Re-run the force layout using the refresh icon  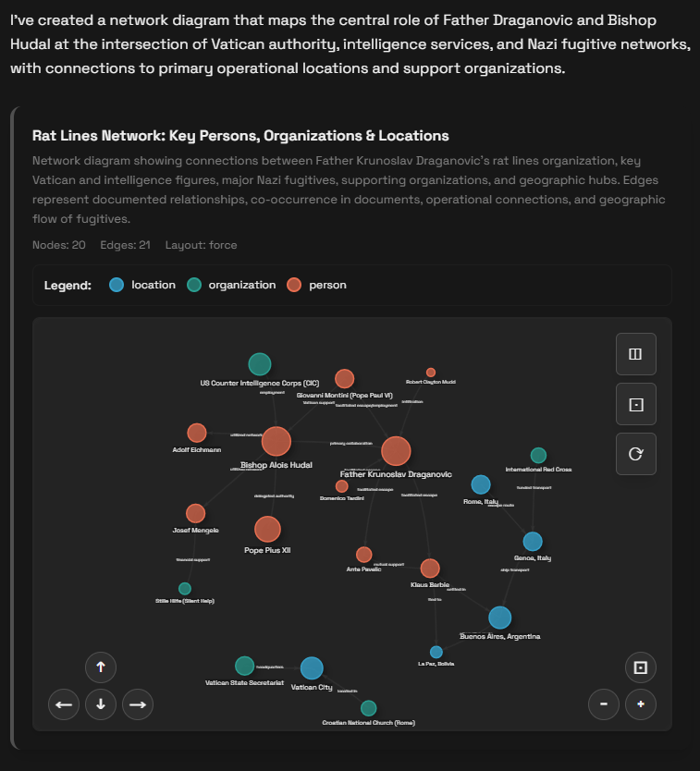[x=635, y=454]
